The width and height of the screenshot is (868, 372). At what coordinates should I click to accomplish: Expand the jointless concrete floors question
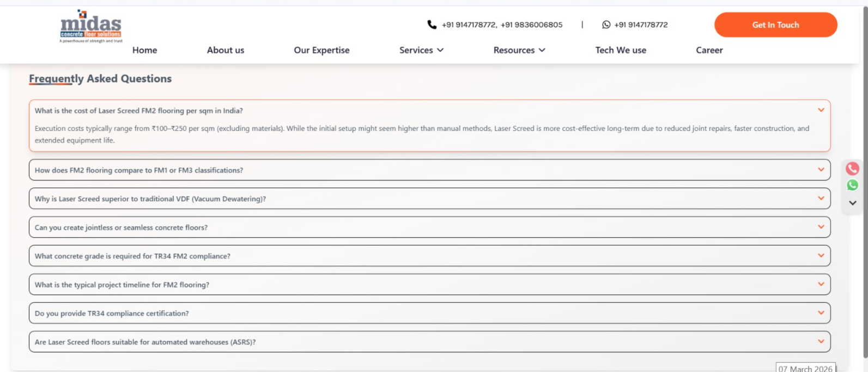[429, 227]
